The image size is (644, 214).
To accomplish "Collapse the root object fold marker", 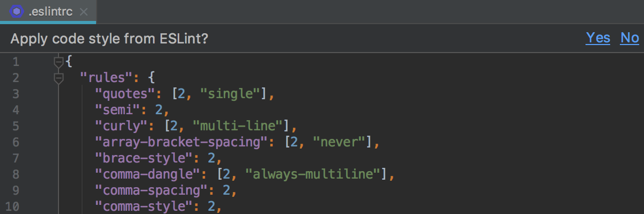I will click(58, 63).
